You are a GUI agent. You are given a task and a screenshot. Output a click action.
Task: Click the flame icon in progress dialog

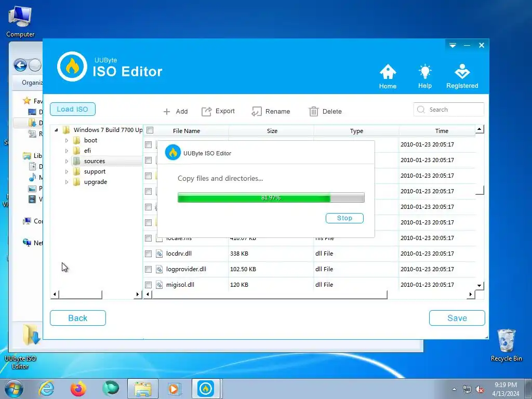pyautogui.click(x=172, y=153)
